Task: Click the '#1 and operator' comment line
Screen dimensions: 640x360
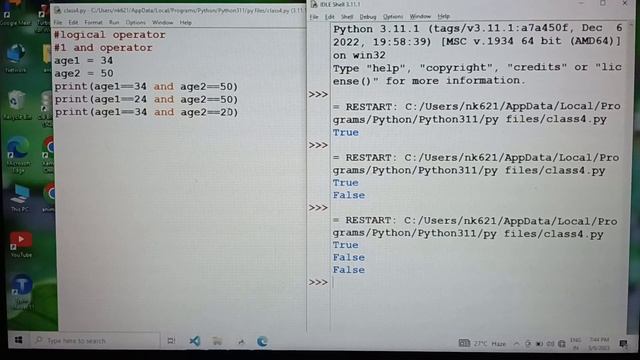Action: click(x=103, y=48)
